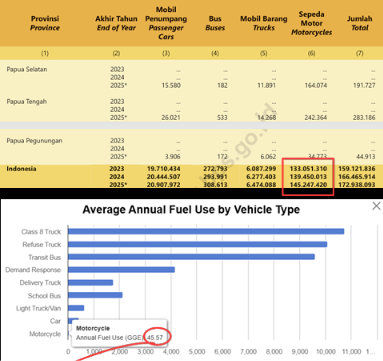Screen dimensions: 383x361
Task: Click the Motorcycle tooltip value 45.57
Action: [x=155, y=338]
